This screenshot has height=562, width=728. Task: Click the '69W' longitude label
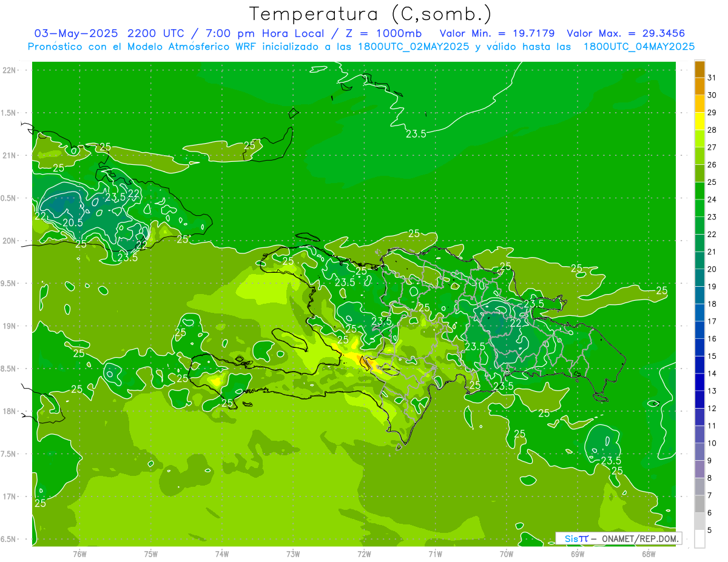point(577,554)
